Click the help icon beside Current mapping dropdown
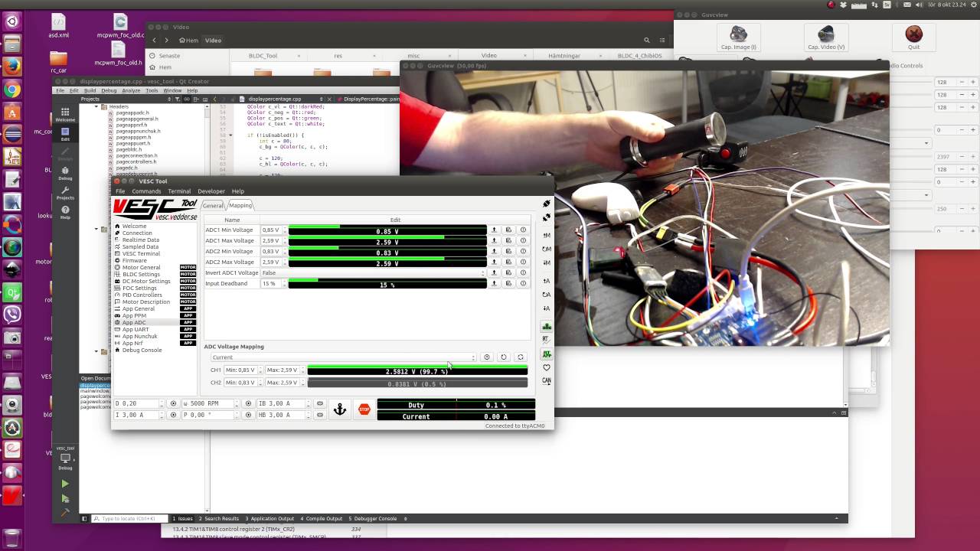This screenshot has width=980, height=551. coord(486,357)
